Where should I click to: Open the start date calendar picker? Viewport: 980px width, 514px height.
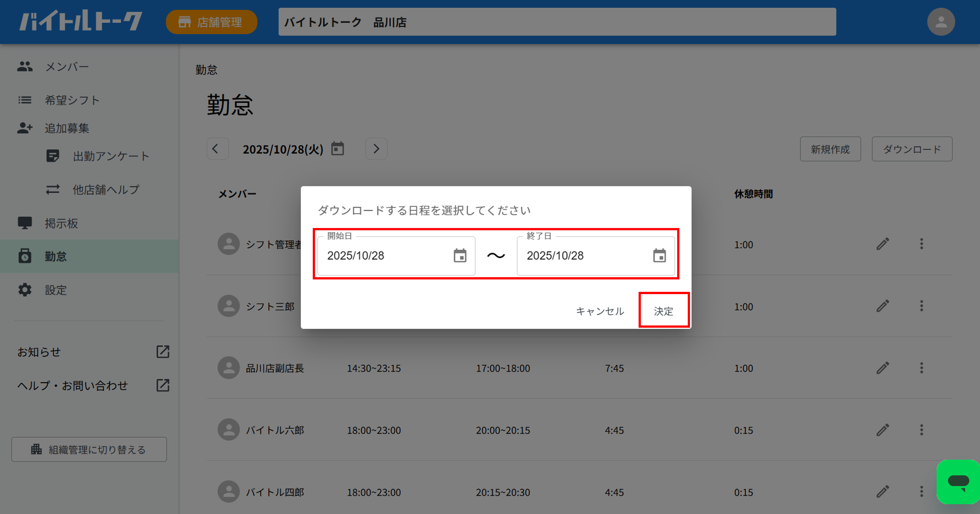[460, 256]
